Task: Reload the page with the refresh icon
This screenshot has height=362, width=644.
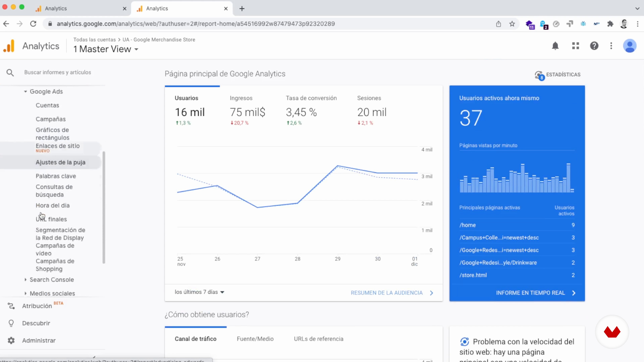Action: point(33,24)
